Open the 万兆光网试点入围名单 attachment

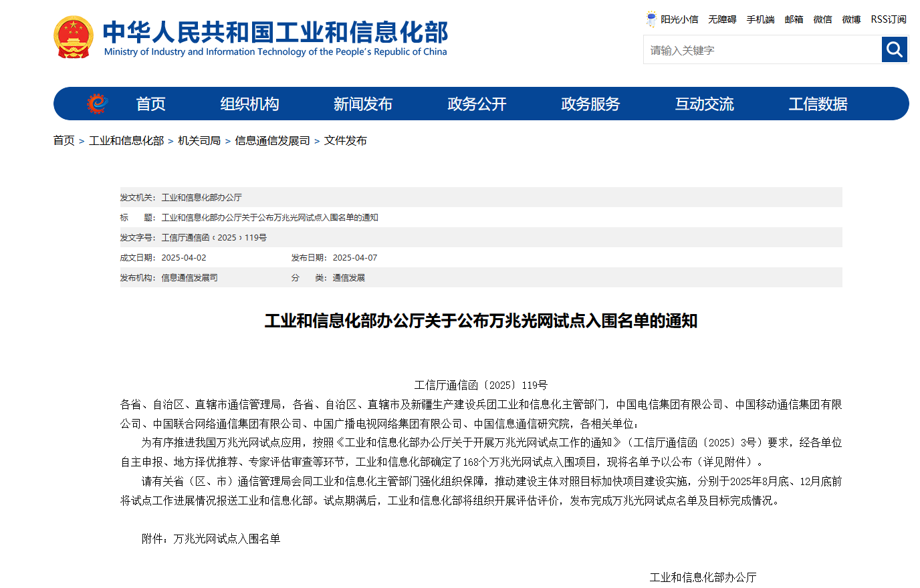coord(227,539)
